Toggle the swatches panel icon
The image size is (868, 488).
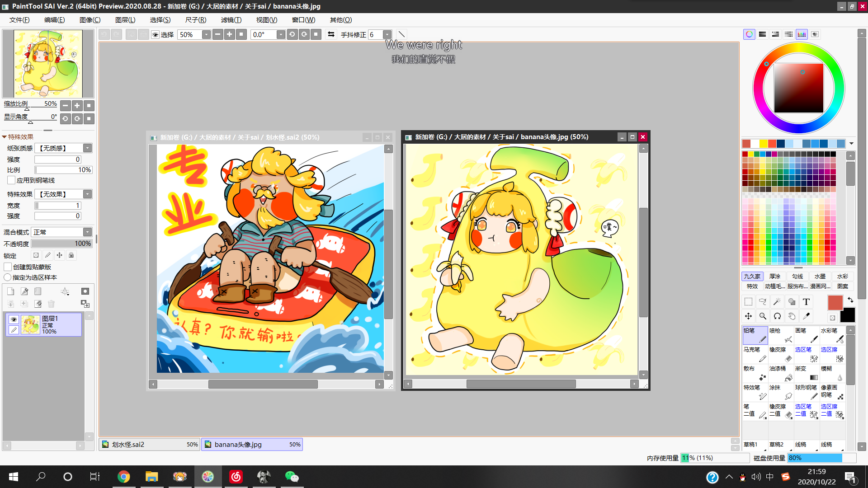coord(802,34)
